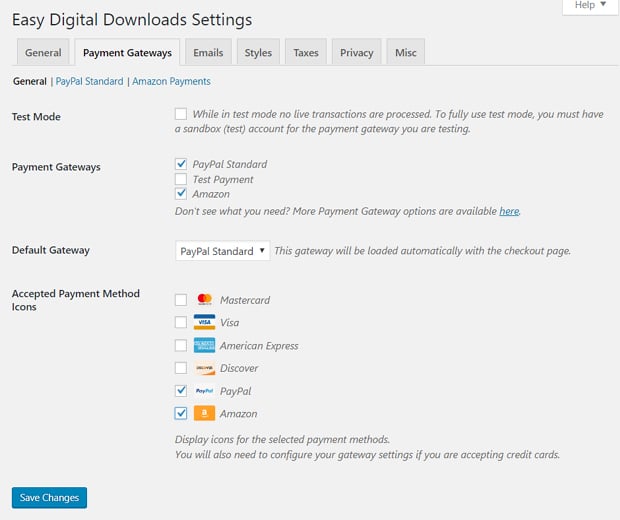
Task: Click the 'Test Payment' label text
Action: point(223,180)
